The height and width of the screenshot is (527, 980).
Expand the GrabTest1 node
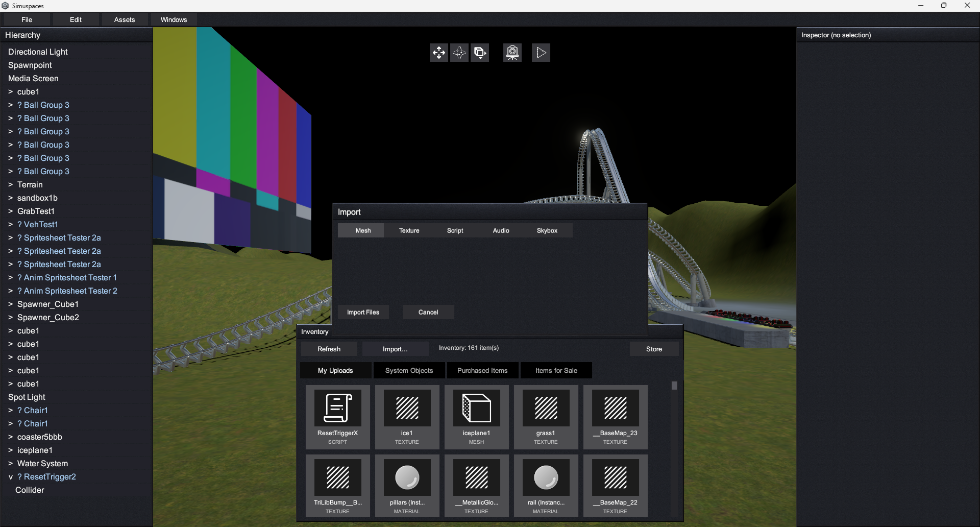[x=10, y=211]
